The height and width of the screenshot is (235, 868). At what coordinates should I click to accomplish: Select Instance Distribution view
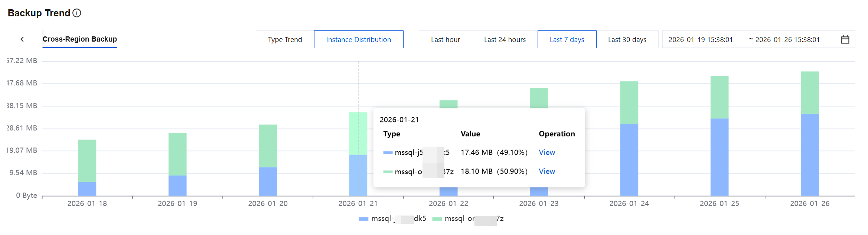(358, 39)
